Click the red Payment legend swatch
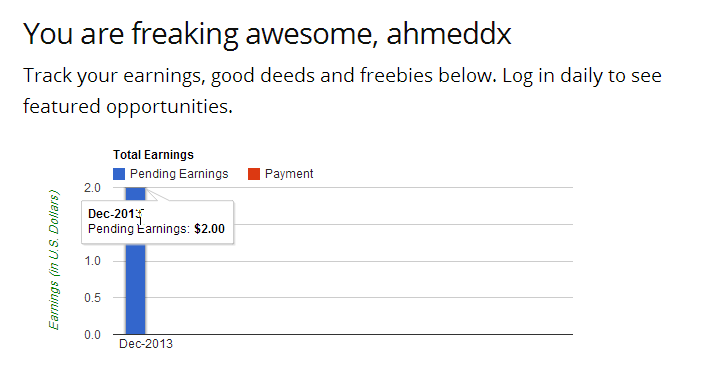The height and width of the screenshot is (365, 728). pyautogui.click(x=254, y=174)
